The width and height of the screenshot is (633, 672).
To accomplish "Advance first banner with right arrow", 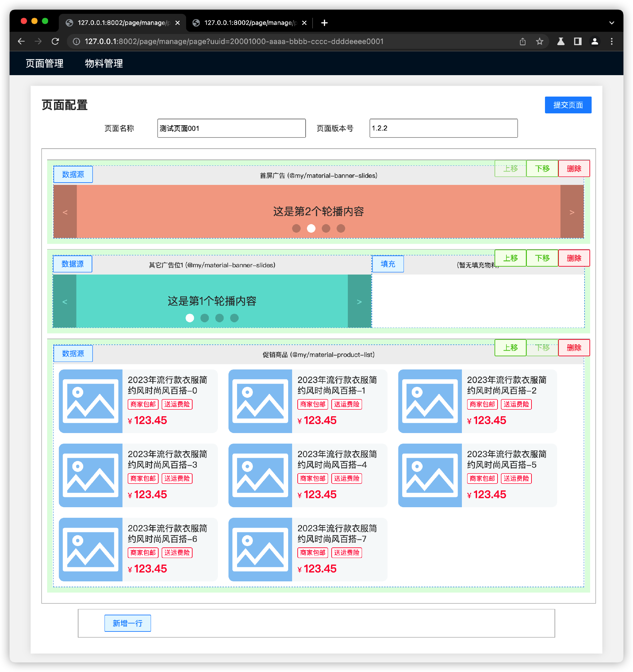I will point(571,212).
